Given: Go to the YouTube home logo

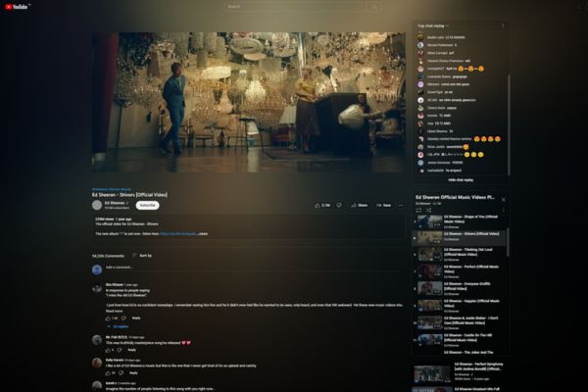Looking at the screenshot, I should pos(17,7).
